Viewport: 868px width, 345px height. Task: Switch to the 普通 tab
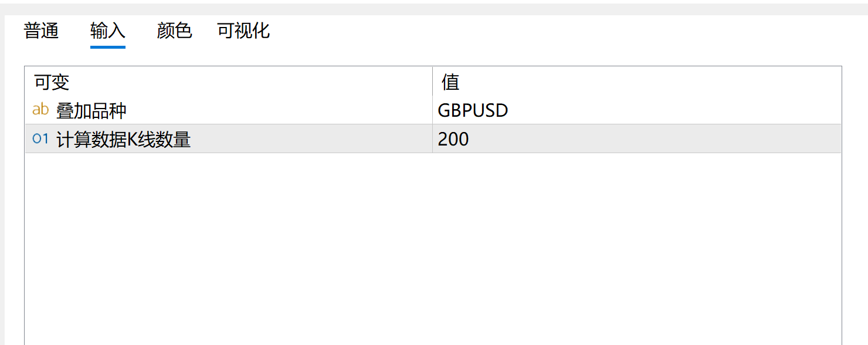(41, 31)
